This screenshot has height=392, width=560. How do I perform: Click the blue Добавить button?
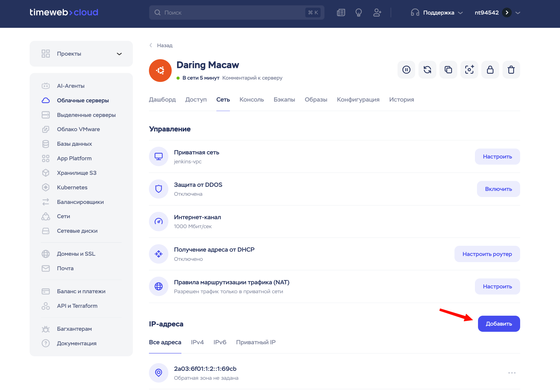tap(499, 324)
